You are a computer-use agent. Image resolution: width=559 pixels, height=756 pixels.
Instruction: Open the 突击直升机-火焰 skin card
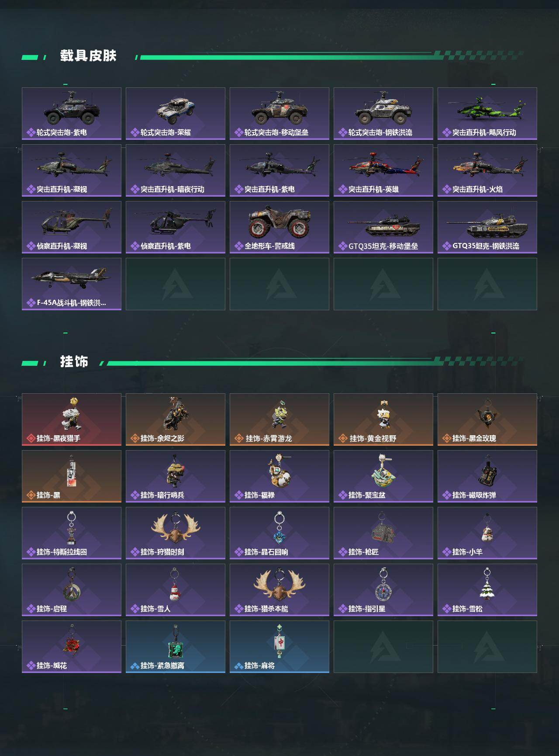[487, 170]
